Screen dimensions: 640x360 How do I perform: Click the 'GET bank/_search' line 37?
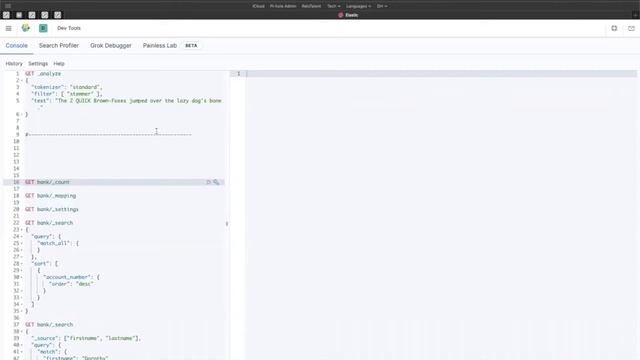pyautogui.click(x=49, y=324)
